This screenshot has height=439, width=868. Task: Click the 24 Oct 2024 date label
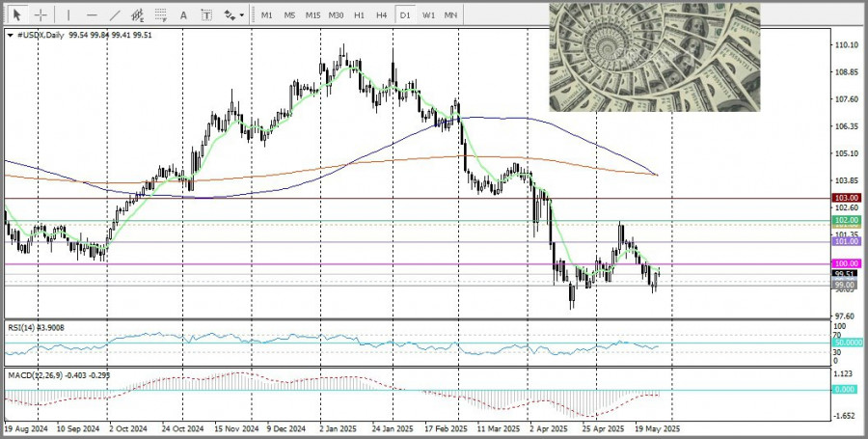coord(182,429)
